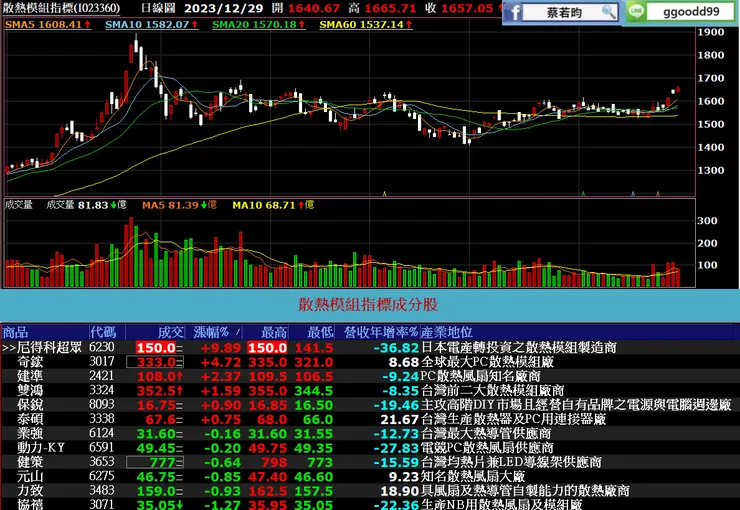Click the MA5 81.39 volume average label
Viewport: 740px width, 510px height.
(x=179, y=205)
